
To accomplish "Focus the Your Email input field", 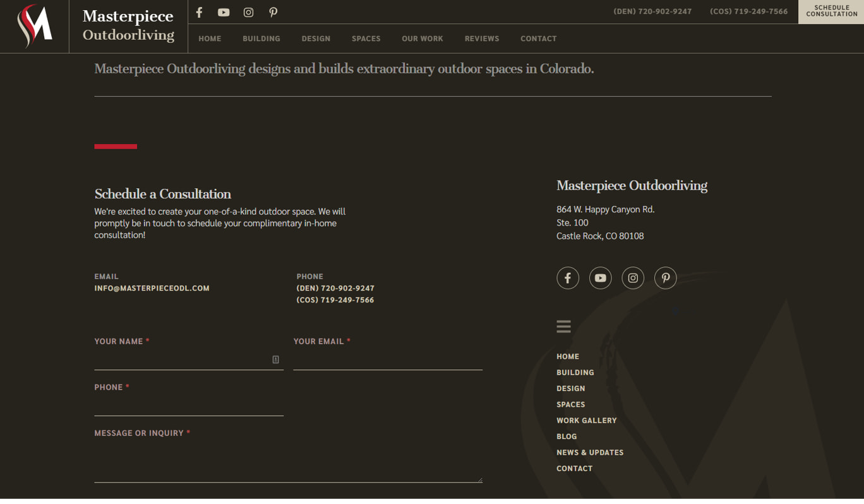I will point(388,359).
